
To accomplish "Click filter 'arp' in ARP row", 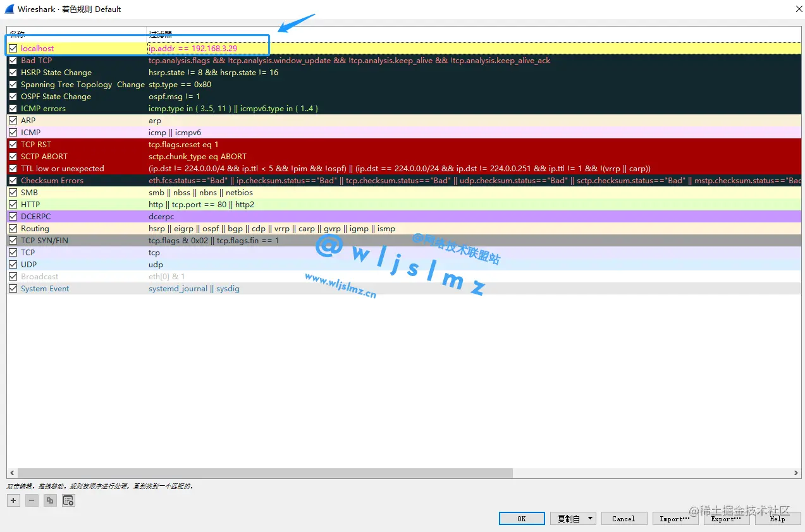I will pos(155,121).
